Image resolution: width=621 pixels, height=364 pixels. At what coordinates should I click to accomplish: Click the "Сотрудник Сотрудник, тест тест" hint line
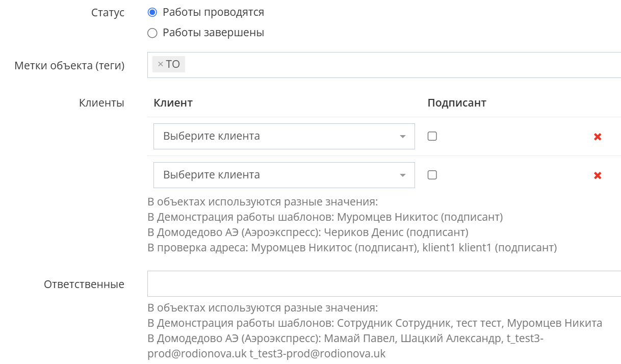click(x=374, y=323)
